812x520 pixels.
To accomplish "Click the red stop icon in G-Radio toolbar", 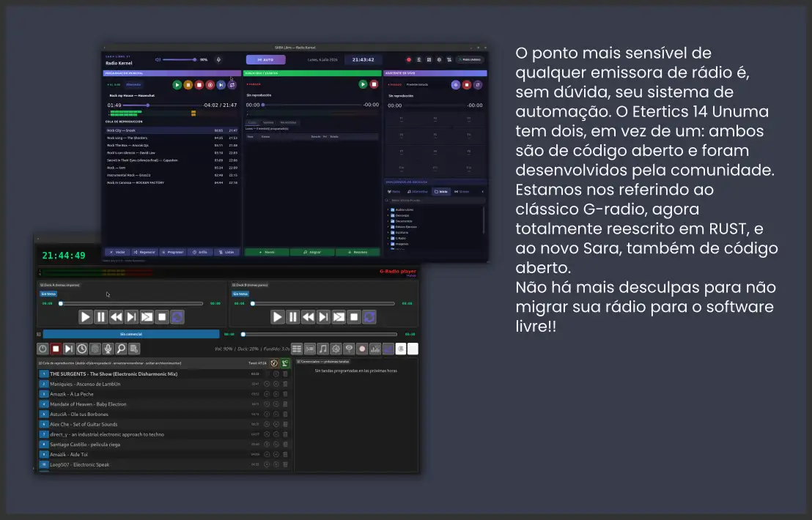I will click(x=56, y=349).
